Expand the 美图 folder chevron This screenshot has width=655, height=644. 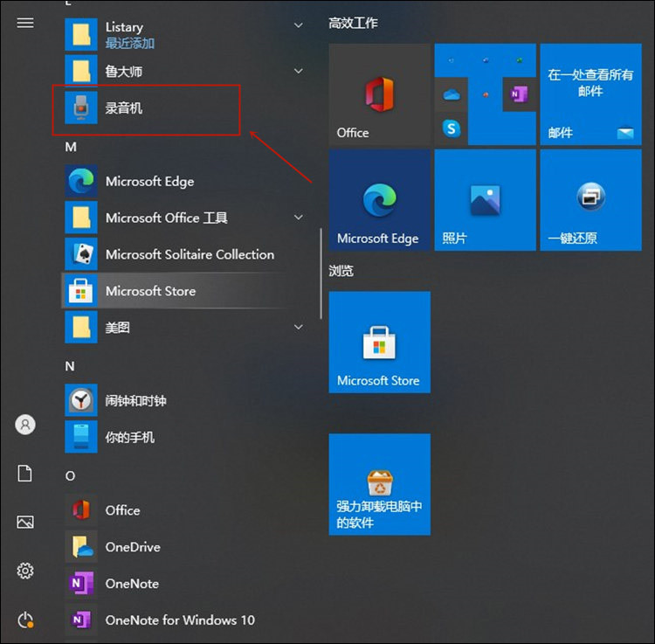pos(299,327)
